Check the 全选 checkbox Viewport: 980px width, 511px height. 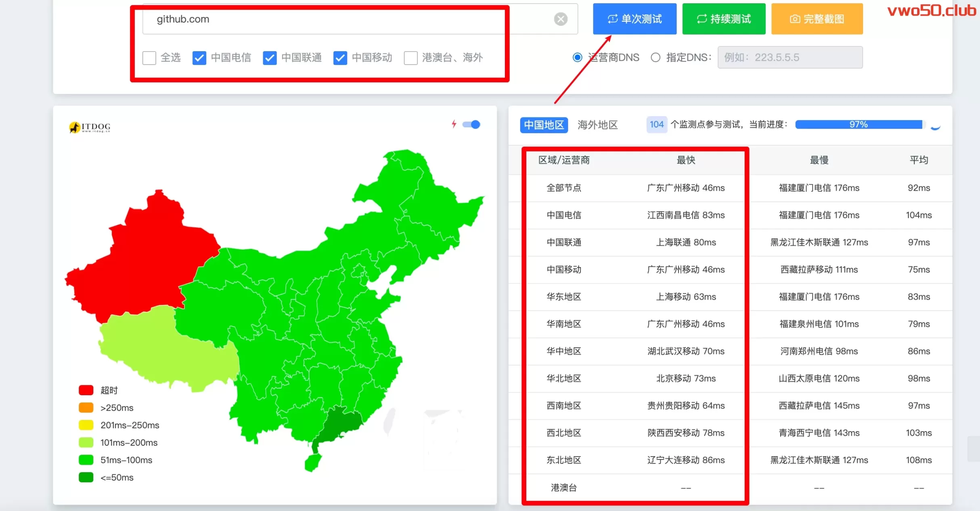tap(149, 58)
